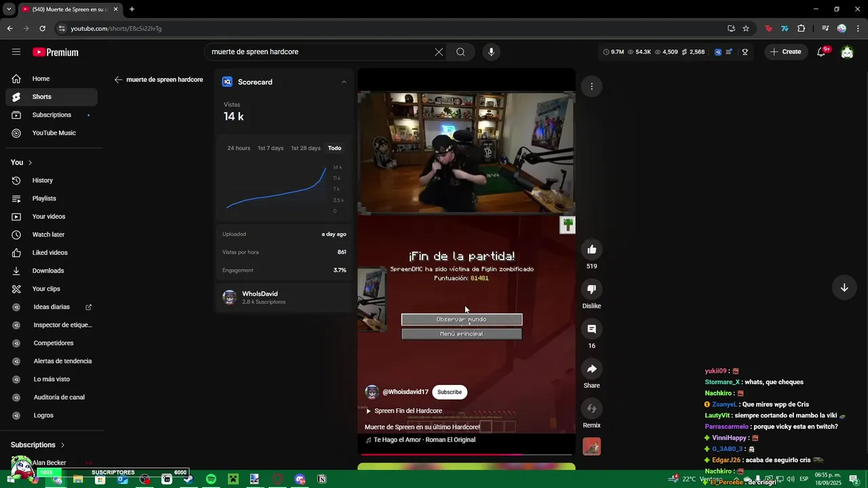Screen dimensions: 868x488
Task: Open the account avatar menu
Action: point(847,52)
